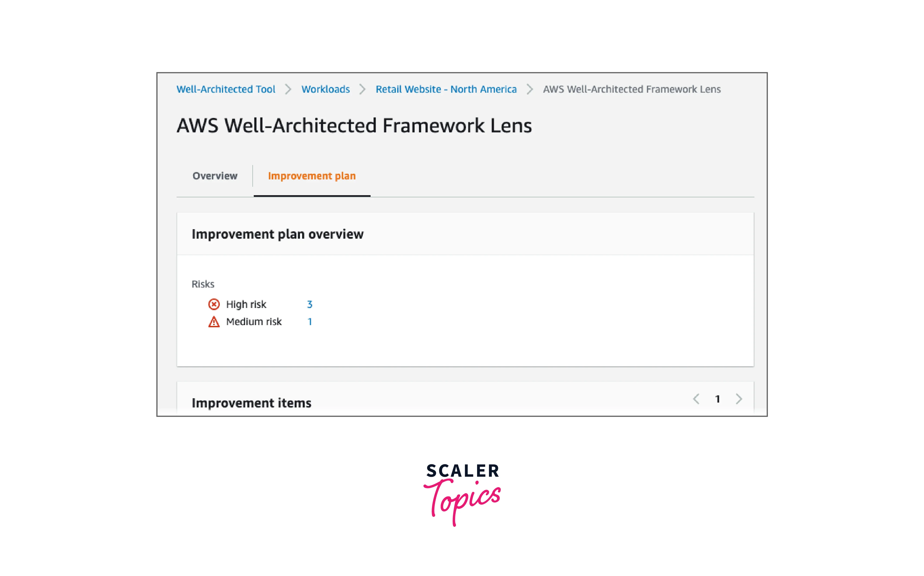This screenshot has width=924, height=576.
Task: Click the High risk count 3
Action: click(x=309, y=304)
